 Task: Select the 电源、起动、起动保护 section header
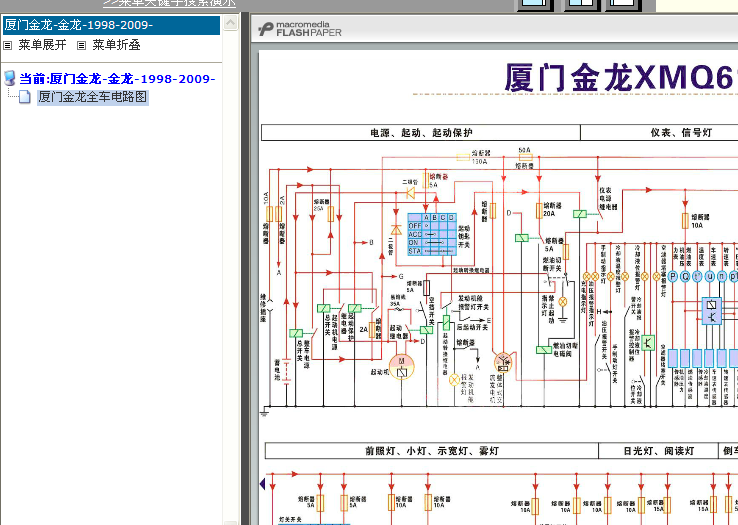coord(421,133)
